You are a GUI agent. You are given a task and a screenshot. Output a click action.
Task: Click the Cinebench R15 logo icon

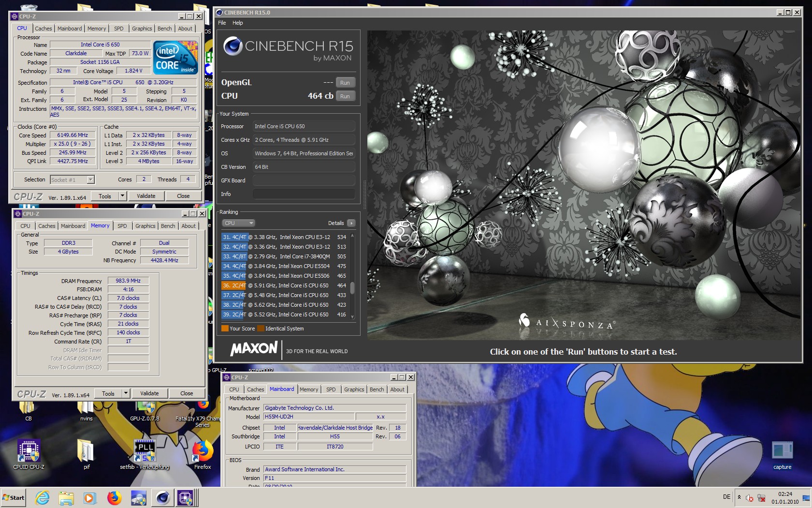pos(232,46)
